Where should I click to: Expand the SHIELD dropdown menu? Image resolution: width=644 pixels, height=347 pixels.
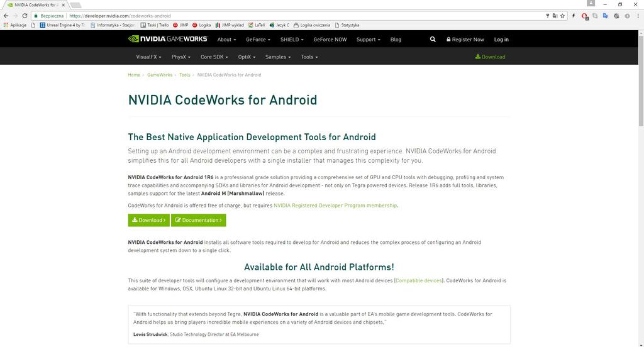click(x=292, y=40)
